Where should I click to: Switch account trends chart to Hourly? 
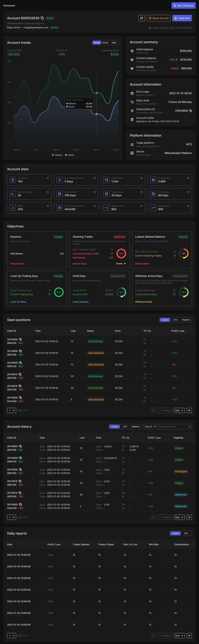105,43
